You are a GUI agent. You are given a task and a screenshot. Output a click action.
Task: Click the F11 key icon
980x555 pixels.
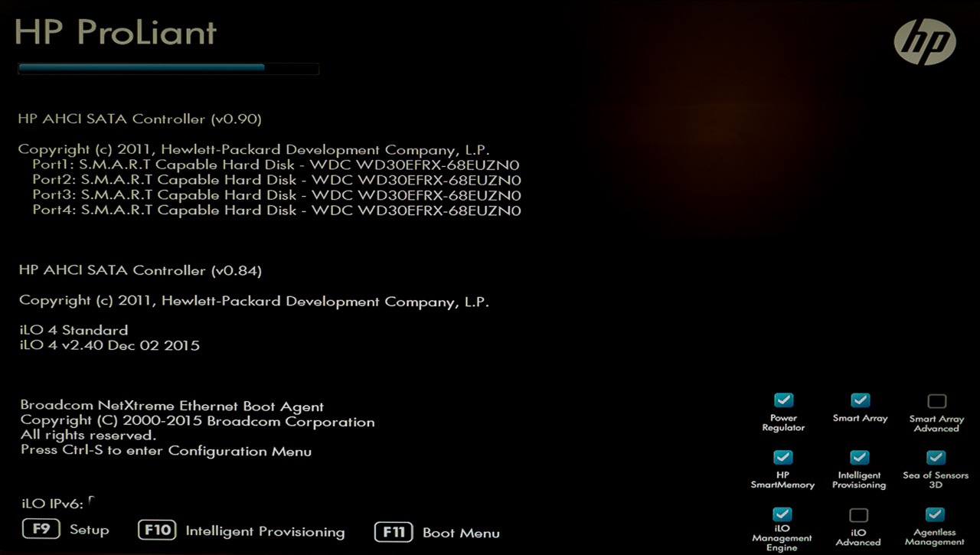tap(394, 532)
